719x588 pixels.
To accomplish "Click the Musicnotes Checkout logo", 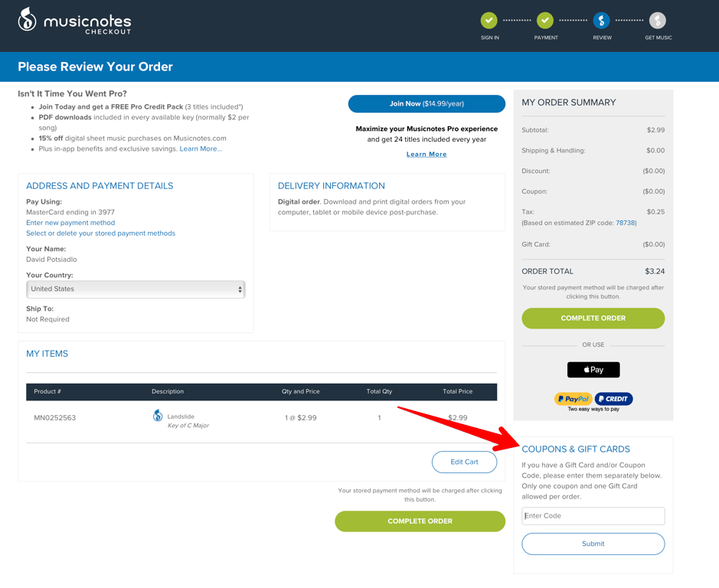I will point(74,21).
